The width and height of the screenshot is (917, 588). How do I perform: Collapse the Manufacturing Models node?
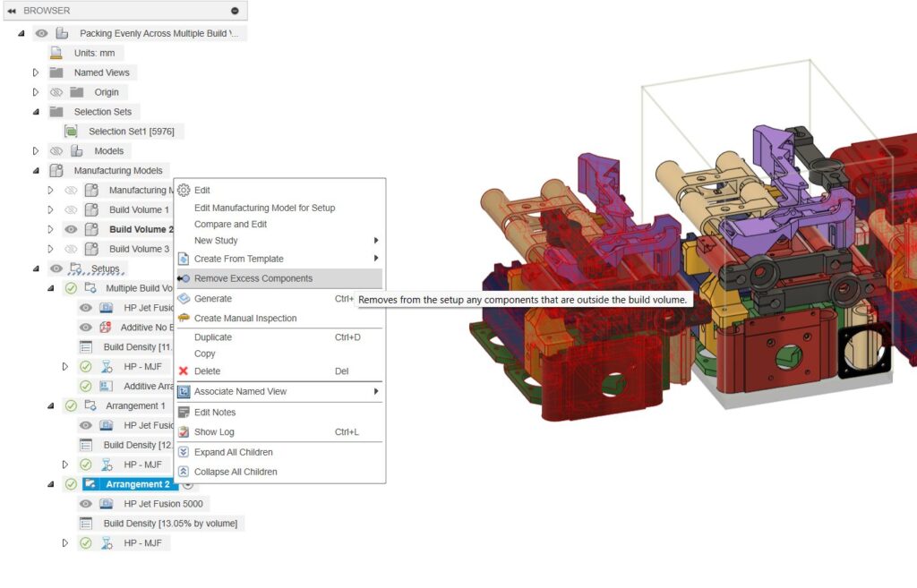(x=36, y=171)
